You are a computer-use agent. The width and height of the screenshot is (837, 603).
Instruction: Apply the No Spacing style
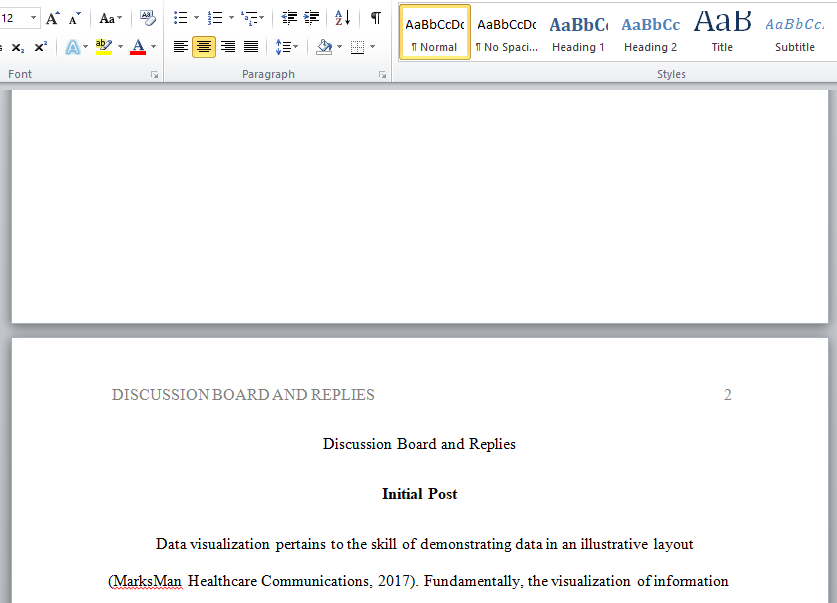pyautogui.click(x=507, y=33)
